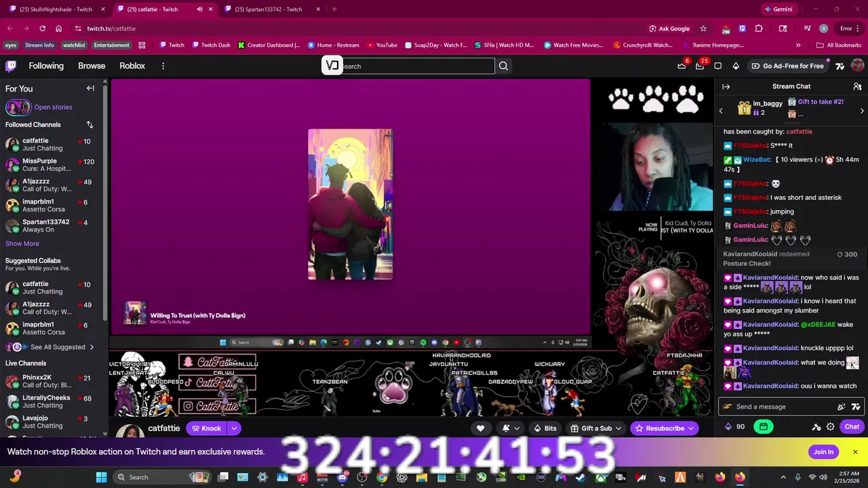Open Discord from the taskbar

(342, 477)
